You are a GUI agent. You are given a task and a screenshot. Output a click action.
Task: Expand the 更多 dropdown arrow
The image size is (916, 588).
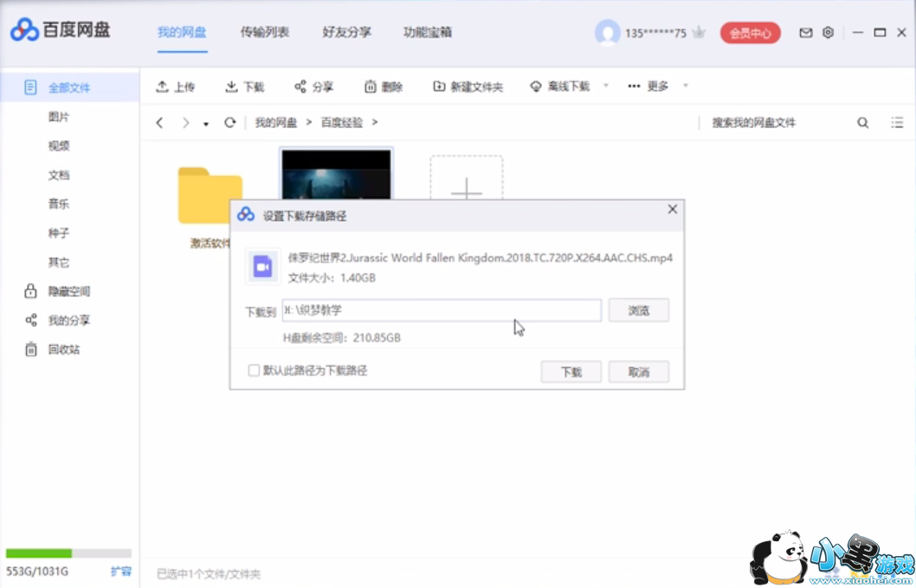(685, 86)
